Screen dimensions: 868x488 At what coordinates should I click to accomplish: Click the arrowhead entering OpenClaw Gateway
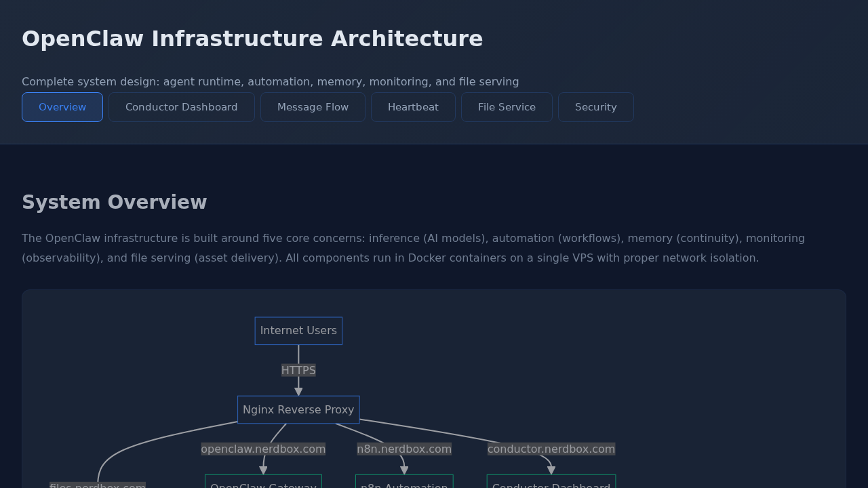(263, 470)
